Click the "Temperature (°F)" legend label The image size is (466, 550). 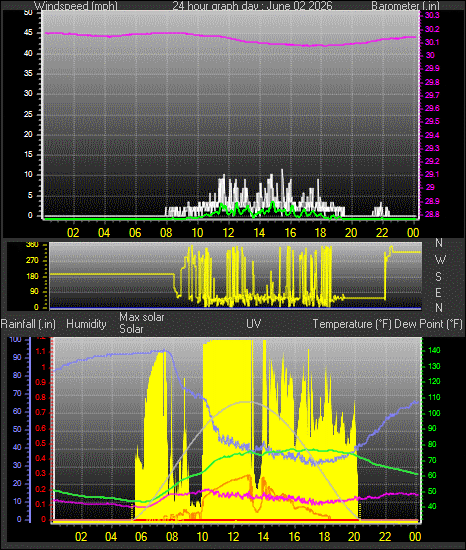(x=352, y=324)
